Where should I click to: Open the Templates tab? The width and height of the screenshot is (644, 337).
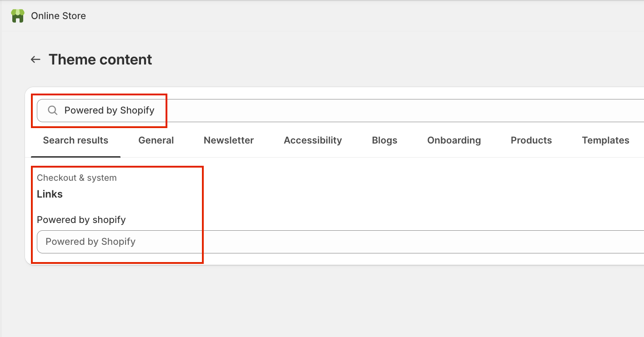coord(606,140)
